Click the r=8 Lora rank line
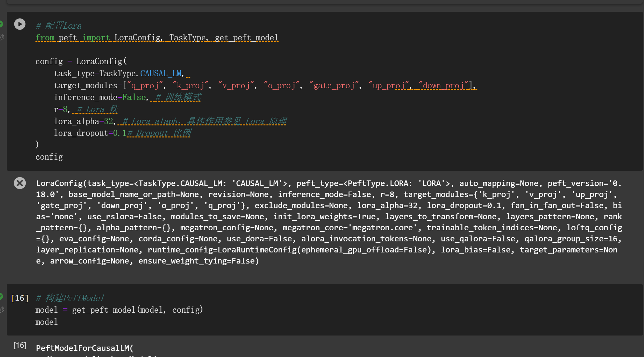This screenshot has height=357, width=644. (61, 109)
